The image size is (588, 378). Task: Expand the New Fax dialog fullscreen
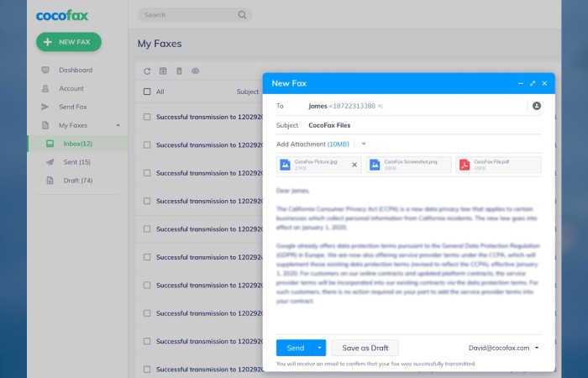[x=533, y=83]
